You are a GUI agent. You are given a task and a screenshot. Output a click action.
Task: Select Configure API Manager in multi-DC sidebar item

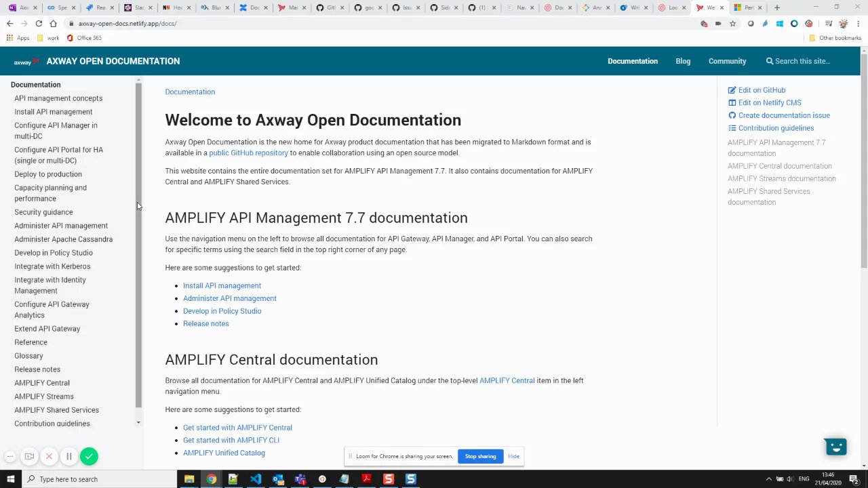coord(56,131)
